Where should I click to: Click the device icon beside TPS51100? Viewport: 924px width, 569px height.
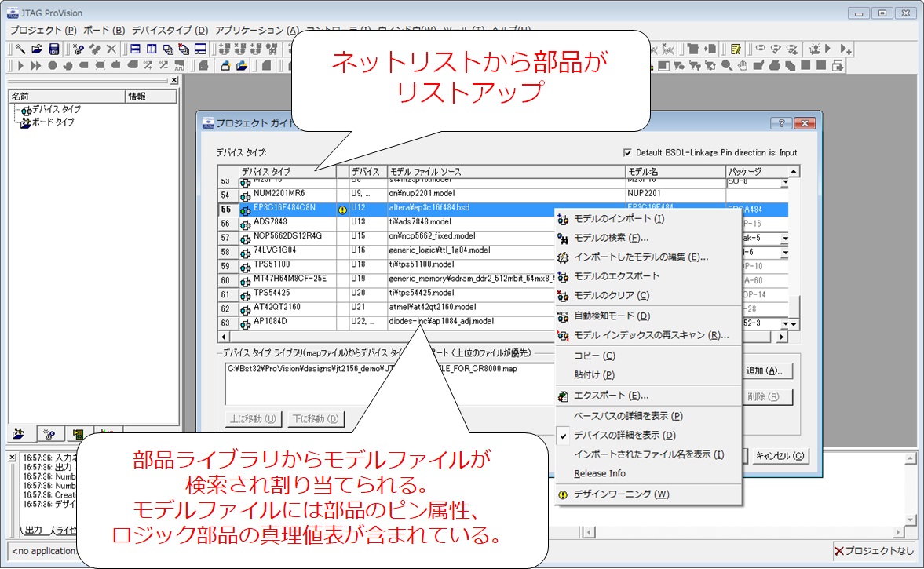[245, 266]
